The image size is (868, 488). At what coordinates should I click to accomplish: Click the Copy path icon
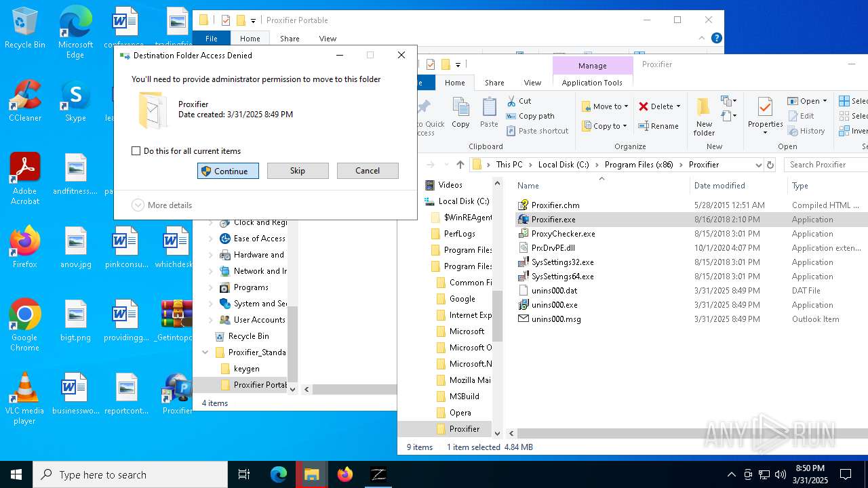(x=530, y=116)
